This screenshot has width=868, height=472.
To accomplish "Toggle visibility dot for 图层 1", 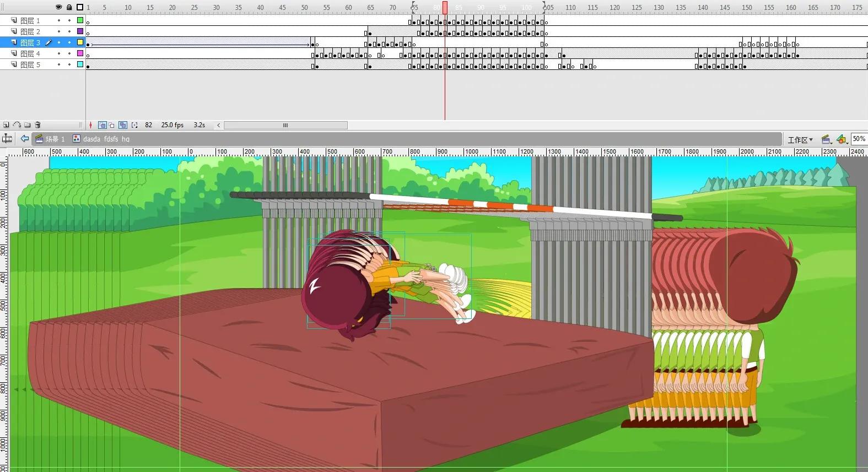I will pyautogui.click(x=59, y=20).
